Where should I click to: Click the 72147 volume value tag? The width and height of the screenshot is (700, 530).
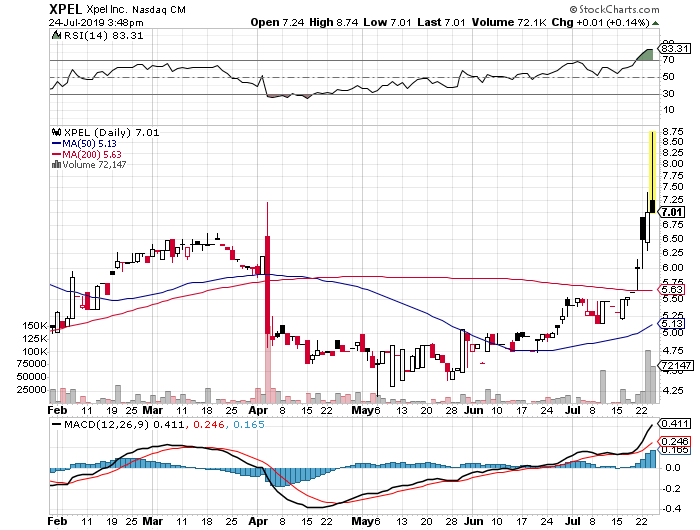coord(675,365)
